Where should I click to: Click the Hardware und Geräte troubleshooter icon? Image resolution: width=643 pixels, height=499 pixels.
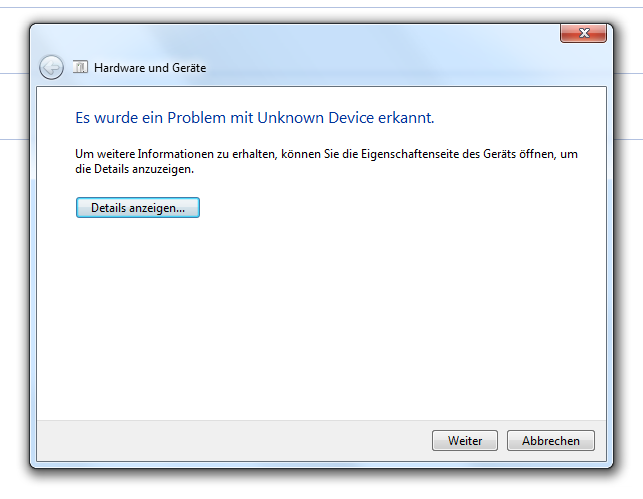coord(80,67)
